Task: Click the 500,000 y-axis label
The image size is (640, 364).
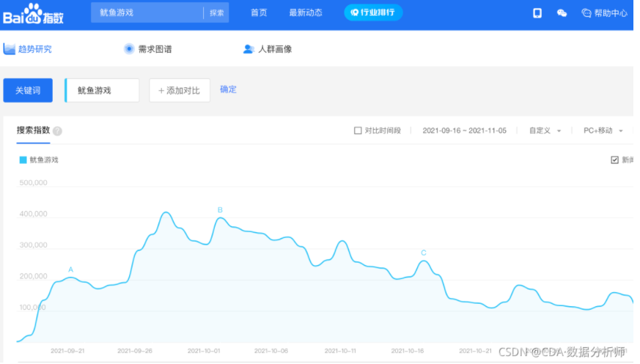Action: point(33,182)
